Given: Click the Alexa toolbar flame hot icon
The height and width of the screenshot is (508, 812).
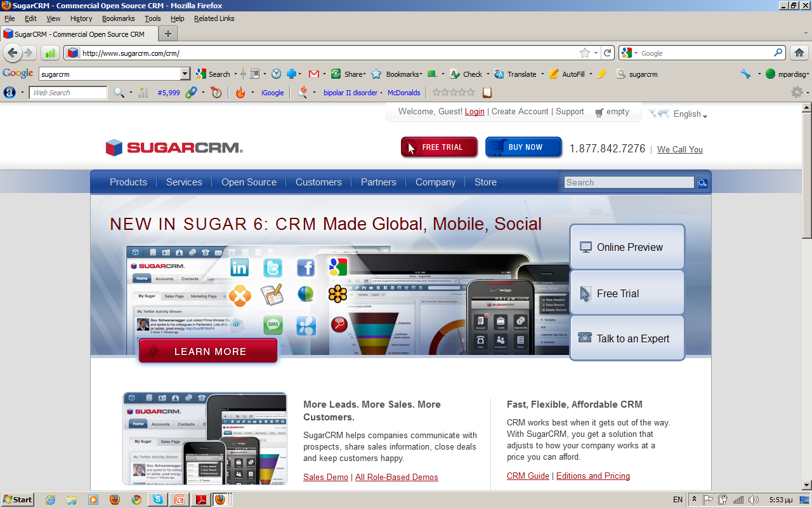Looking at the screenshot, I should click(240, 93).
